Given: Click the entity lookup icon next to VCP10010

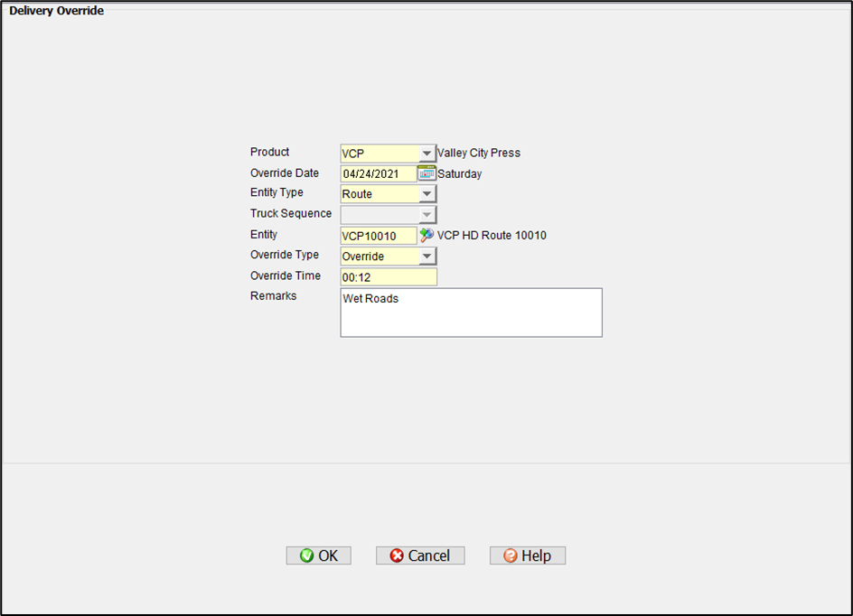Looking at the screenshot, I should click(426, 235).
